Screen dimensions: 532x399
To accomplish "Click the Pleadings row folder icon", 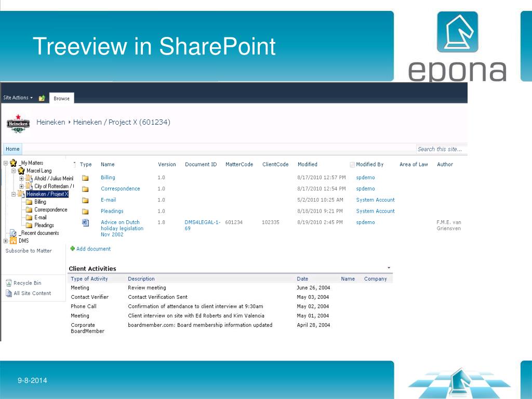I will pyautogui.click(x=85, y=211).
